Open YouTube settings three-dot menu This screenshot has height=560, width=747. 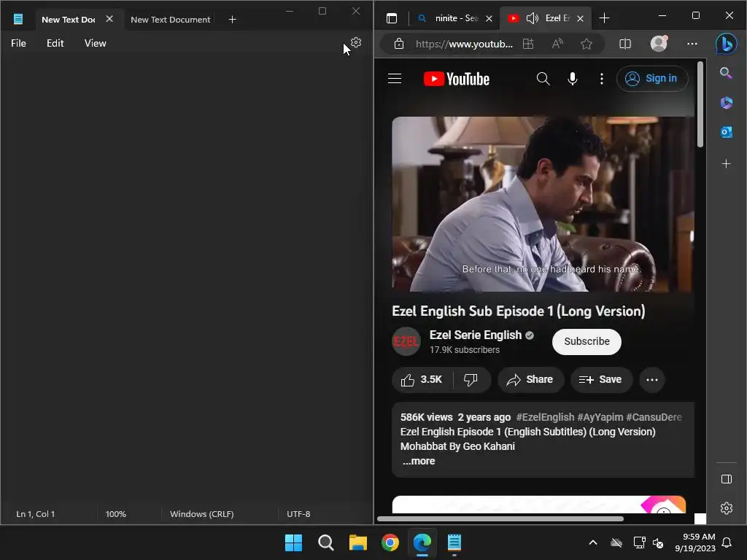(602, 79)
